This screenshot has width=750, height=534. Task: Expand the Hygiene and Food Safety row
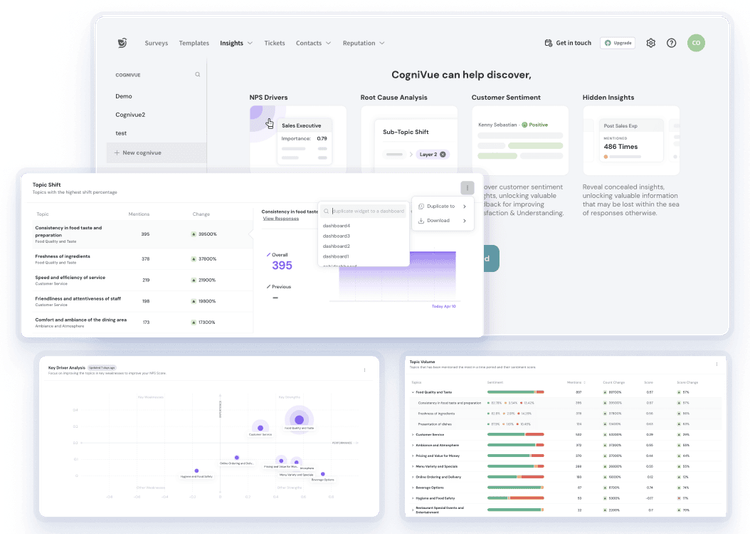click(413, 498)
